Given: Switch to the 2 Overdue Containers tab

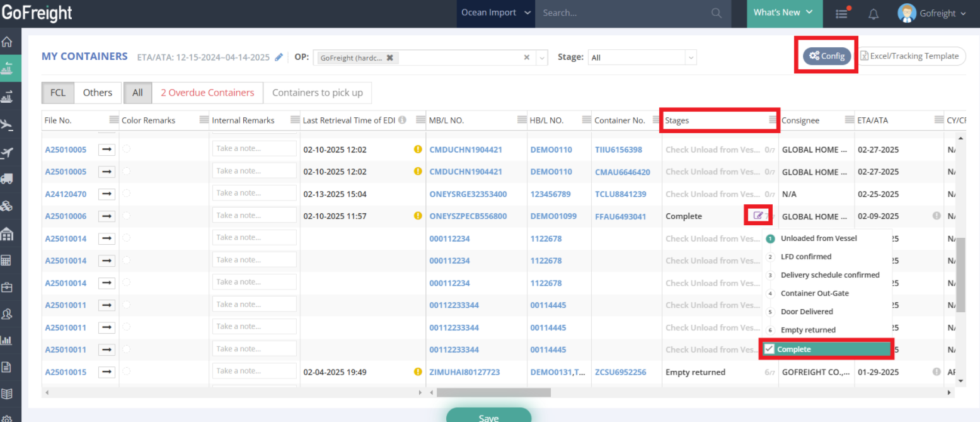Looking at the screenshot, I should click(207, 93).
